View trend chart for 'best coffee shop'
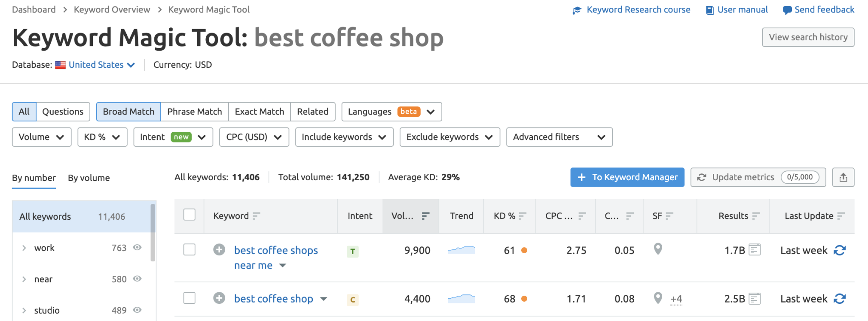 462,298
